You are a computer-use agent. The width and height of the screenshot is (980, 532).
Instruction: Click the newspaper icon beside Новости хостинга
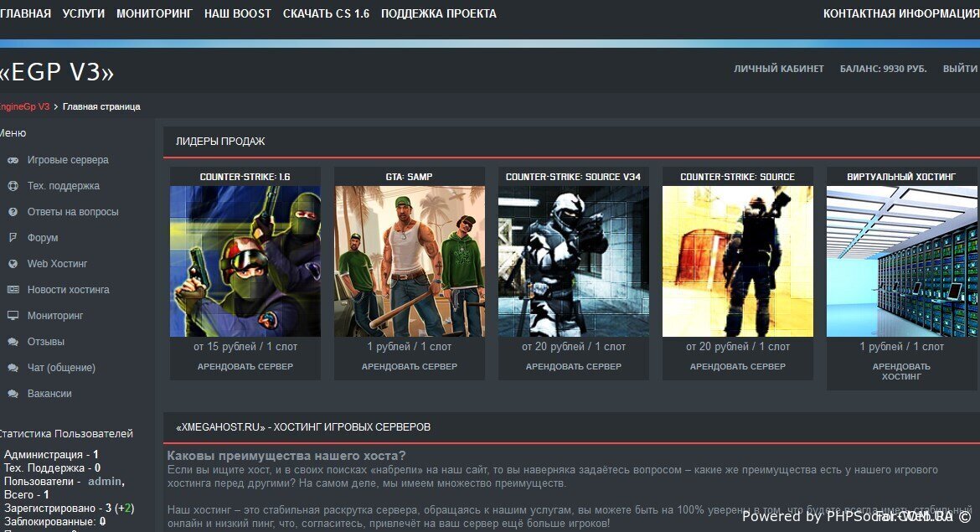13,290
